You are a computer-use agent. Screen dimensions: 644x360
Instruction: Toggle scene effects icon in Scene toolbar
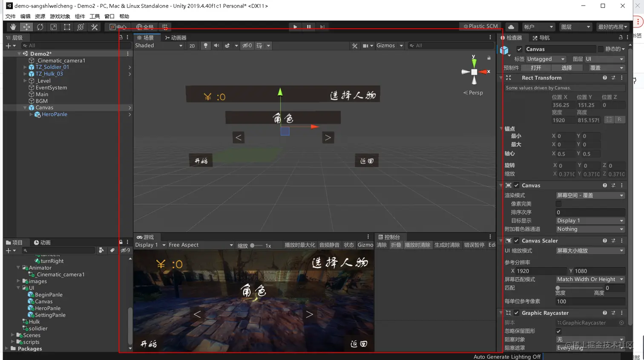pos(227,46)
